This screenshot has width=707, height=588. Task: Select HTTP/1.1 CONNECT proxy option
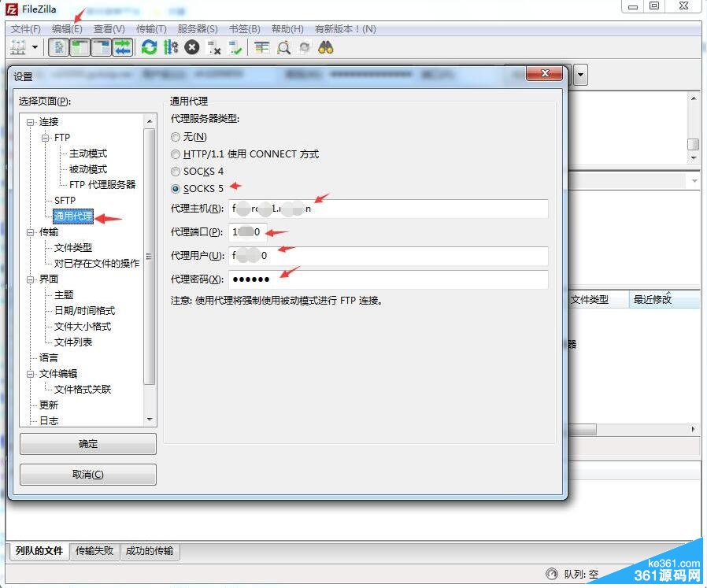pos(176,154)
